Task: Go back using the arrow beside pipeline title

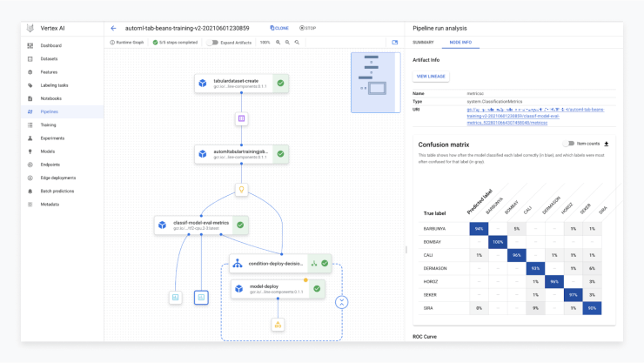Action: pos(113,28)
